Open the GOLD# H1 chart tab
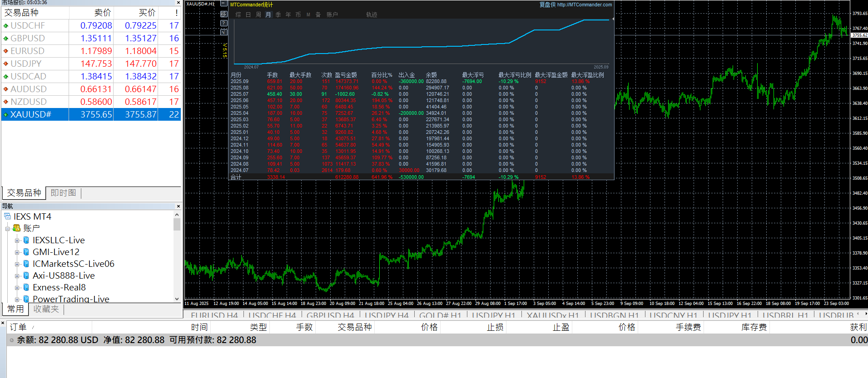 [x=440, y=315]
